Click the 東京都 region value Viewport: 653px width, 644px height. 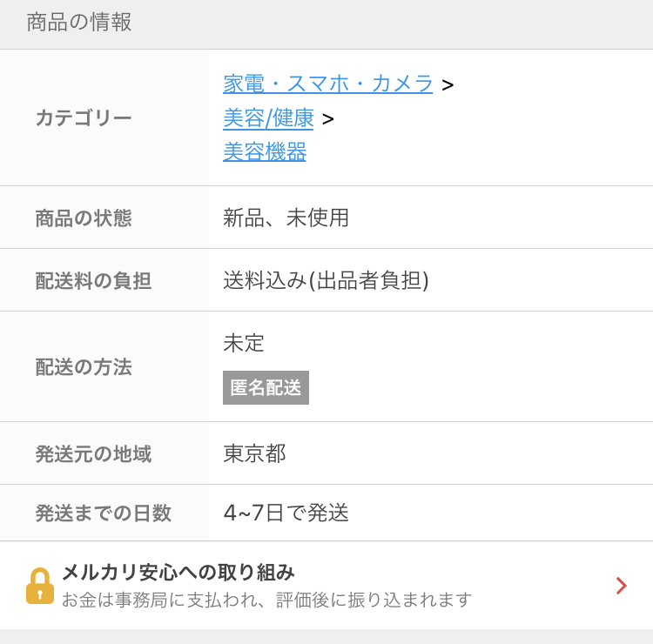(x=254, y=453)
